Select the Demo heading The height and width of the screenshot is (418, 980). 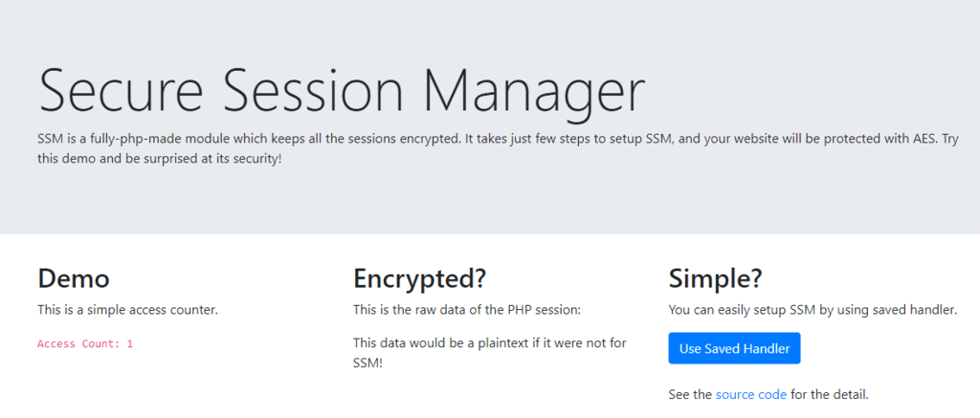[74, 278]
